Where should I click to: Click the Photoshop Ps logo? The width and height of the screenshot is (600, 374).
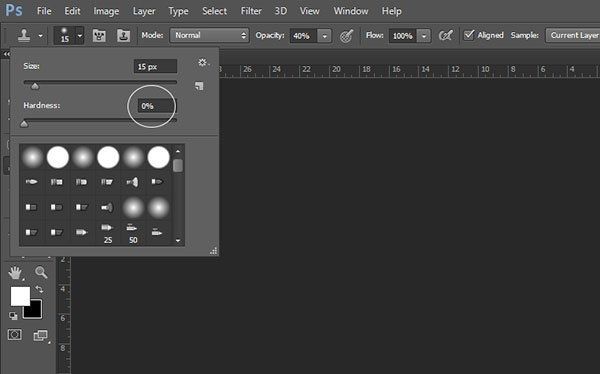coord(13,10)
